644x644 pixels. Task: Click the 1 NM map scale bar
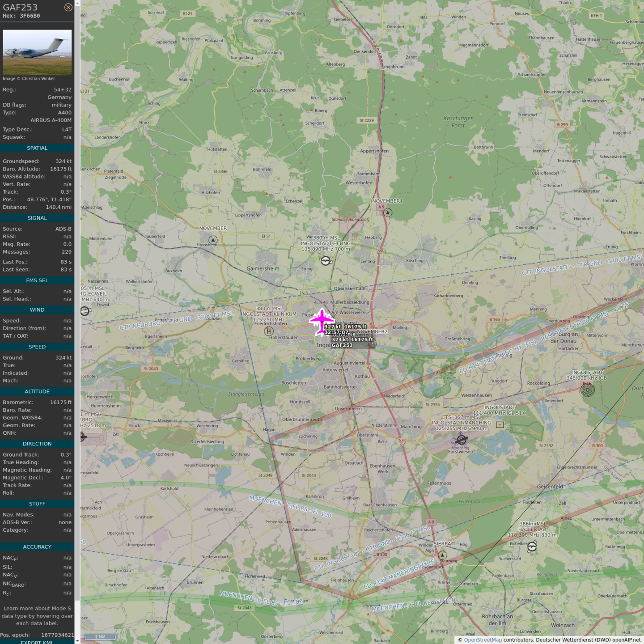coord(100,636)
